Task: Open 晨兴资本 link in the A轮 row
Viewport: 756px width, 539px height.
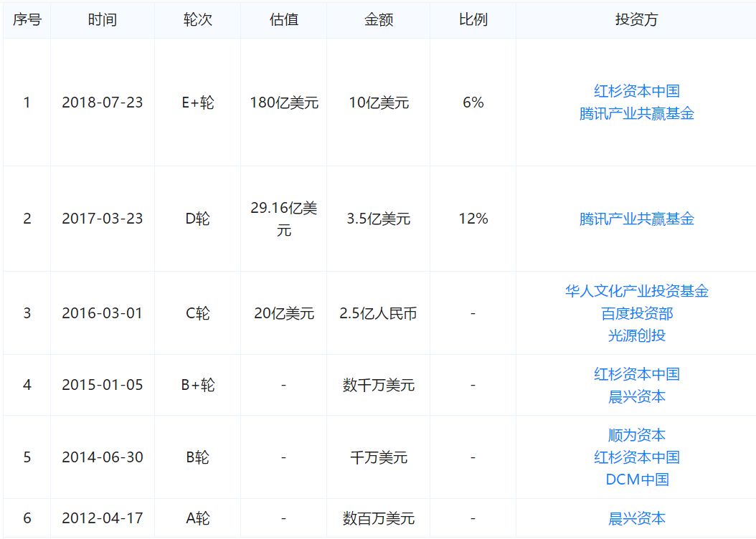Action: tap(636, 518)
